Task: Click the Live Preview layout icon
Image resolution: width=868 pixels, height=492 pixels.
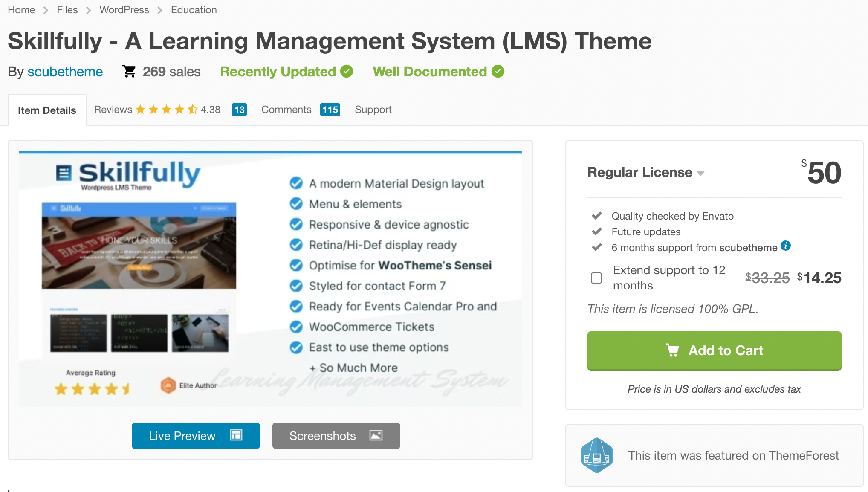Action: tap(236, 435)
